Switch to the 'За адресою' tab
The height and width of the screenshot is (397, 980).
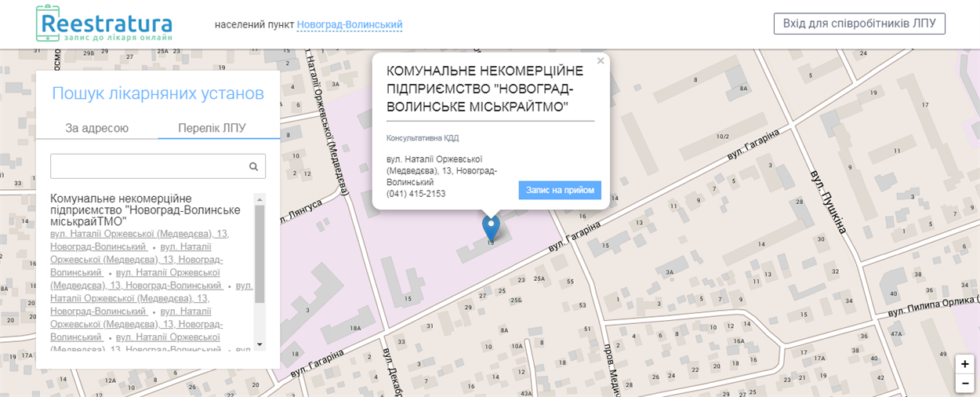97,129
